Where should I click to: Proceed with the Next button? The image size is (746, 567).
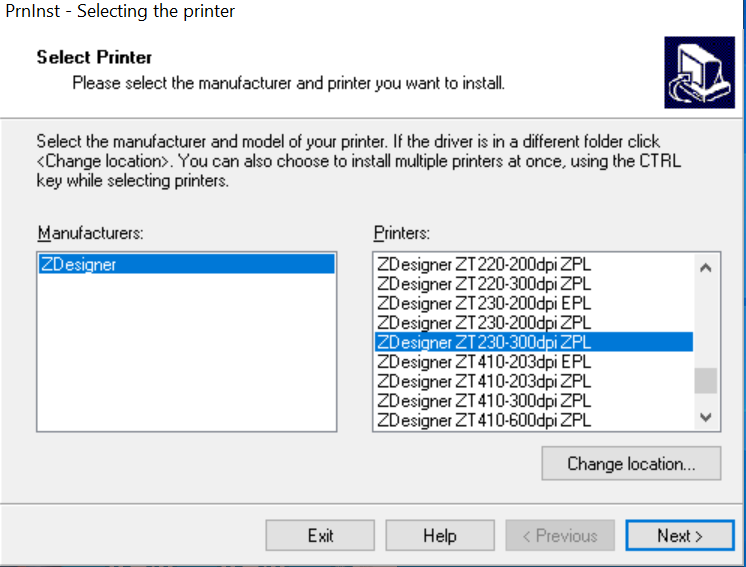pos(679,536)
